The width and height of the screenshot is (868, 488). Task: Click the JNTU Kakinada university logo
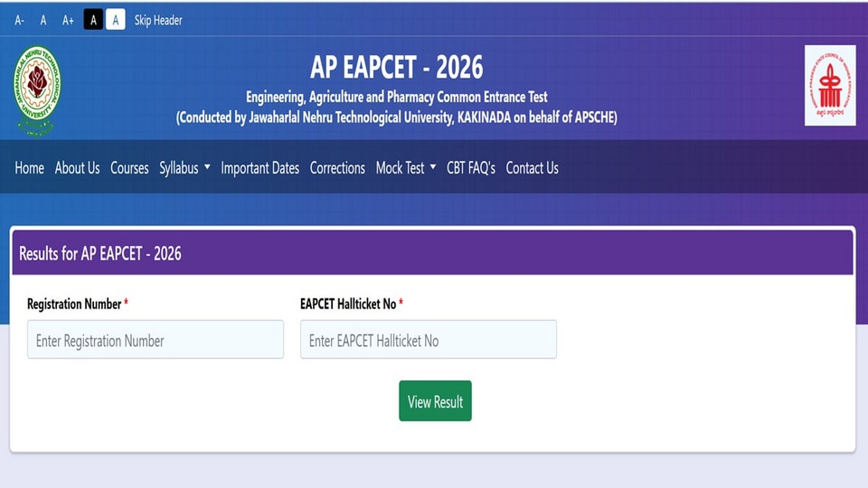tap(37, 90)
